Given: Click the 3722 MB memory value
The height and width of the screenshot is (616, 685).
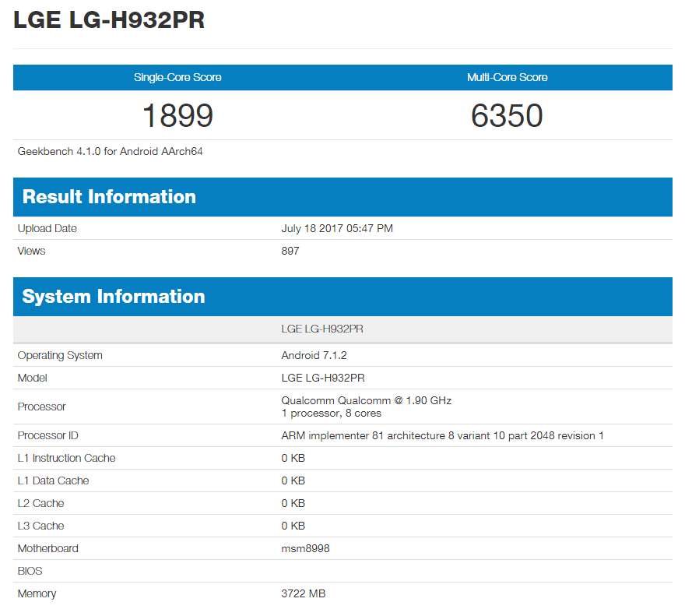Looking at the screenshot, I should point(303,593).
